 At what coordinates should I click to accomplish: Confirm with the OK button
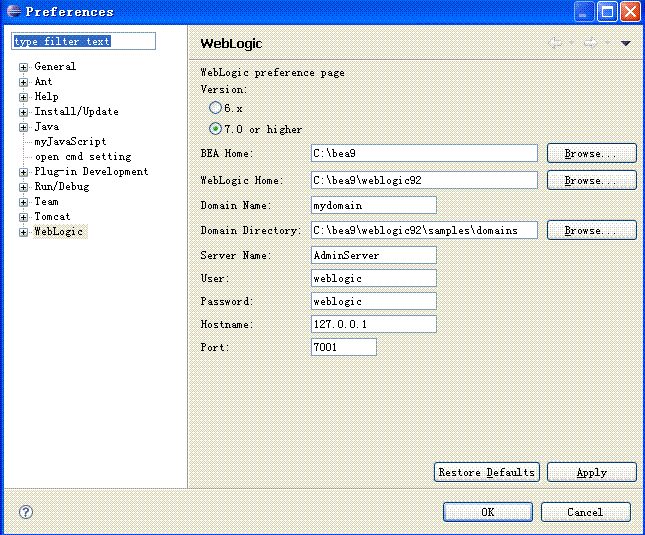tap(488, 512)
